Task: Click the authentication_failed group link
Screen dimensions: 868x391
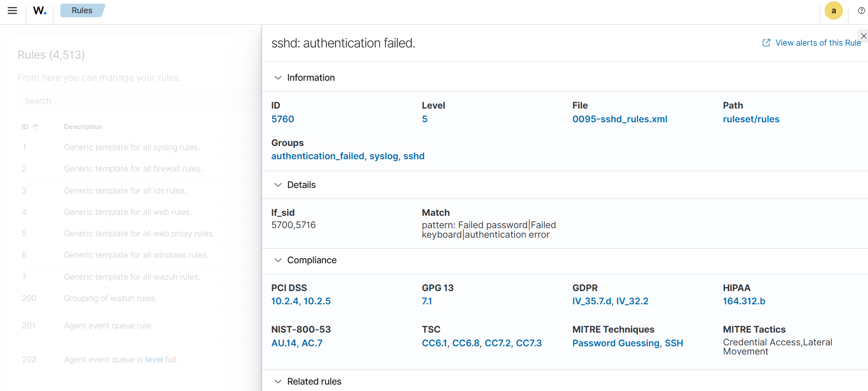Action: [317, 156]
